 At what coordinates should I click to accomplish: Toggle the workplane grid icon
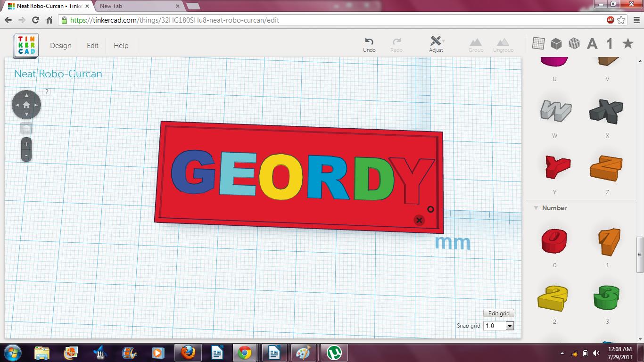538,43
